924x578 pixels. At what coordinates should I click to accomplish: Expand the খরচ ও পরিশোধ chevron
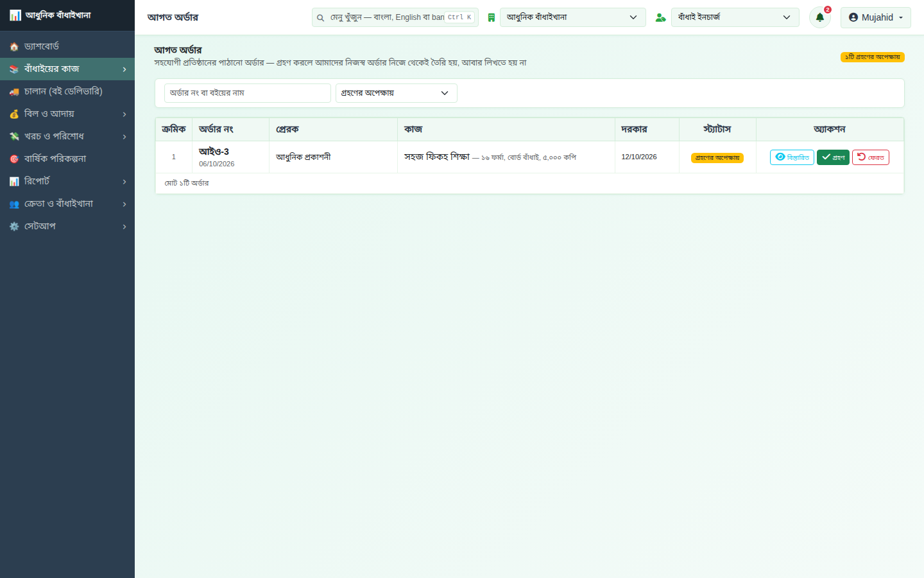coord(124,137)
